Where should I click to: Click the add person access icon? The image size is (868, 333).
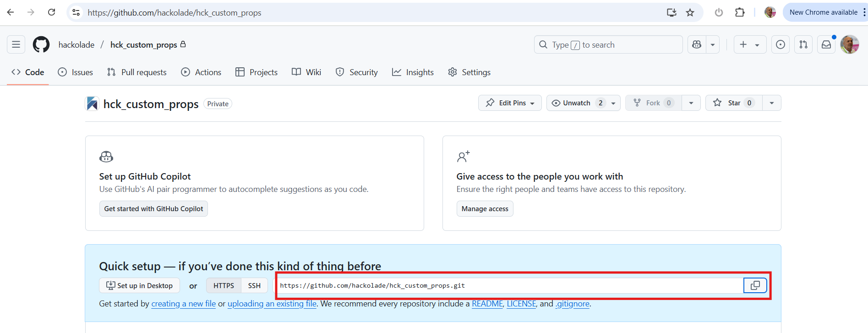[463, 157]
